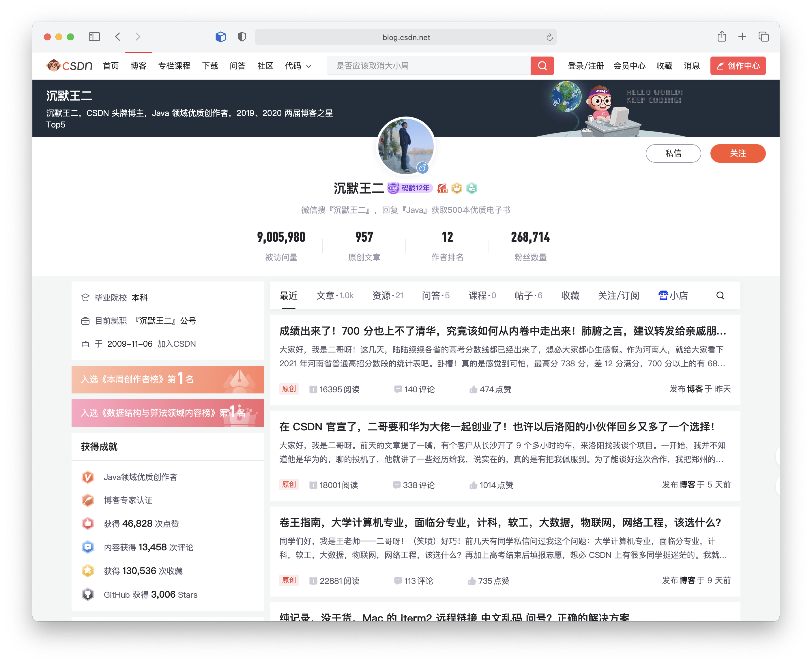Click the page reload icon

pos(549,37)
